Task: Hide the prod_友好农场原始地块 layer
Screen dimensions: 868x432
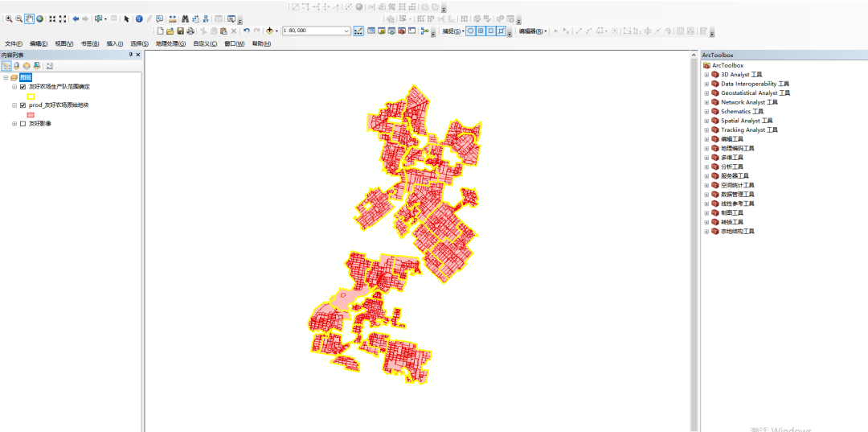Action: [23, 105]
